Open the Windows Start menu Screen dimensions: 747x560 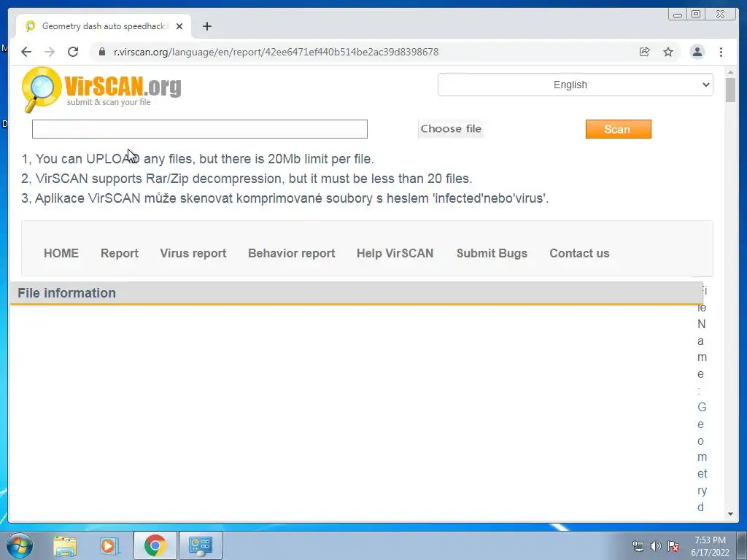(20, 545)
